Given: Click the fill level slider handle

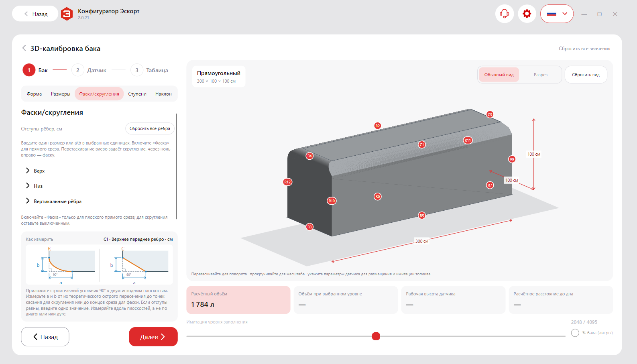Looking at the screenshot, I should (376, 336).
